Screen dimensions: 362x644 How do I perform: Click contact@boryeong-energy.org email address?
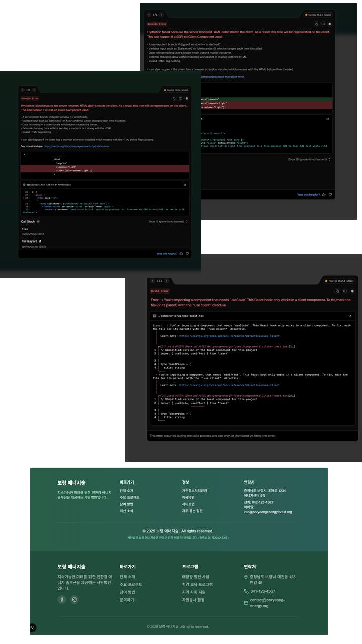pyautogui.click(x=267, y=603)
